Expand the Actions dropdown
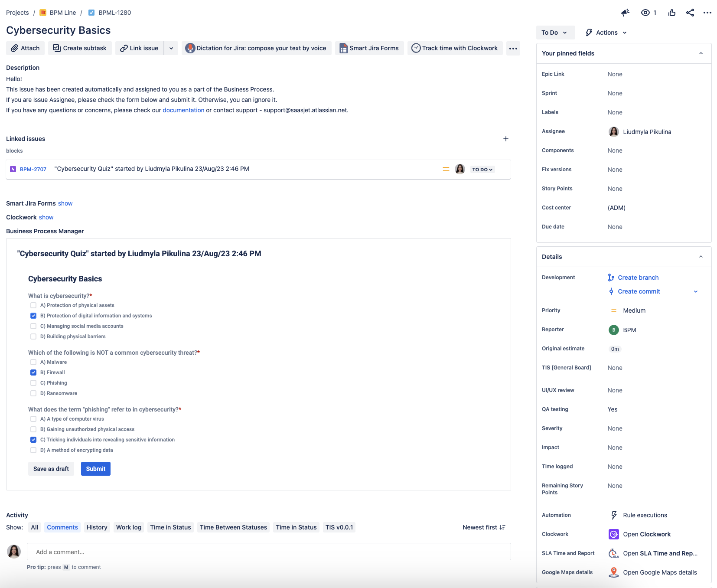The width and height of the screenshot is (717, 588). click(x=606, y=33)
